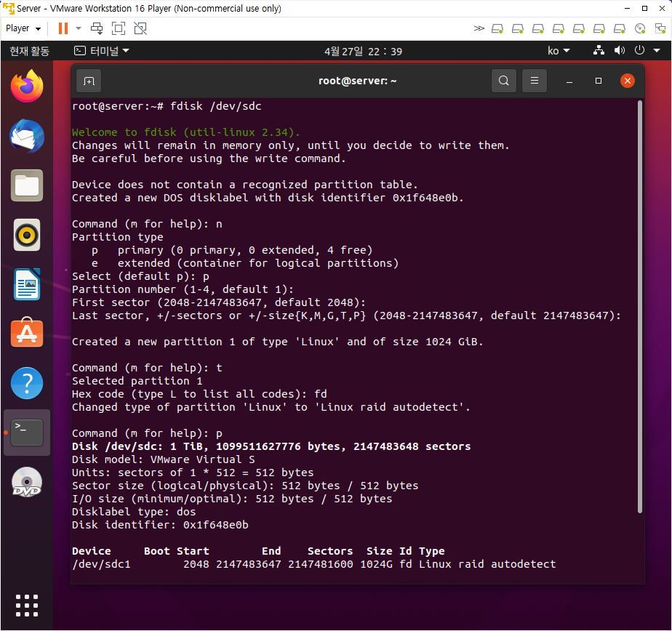Click the 'Device Boot Start End' table header
Image resolution: width=672 pixels, height=631 pixels.
258,551
